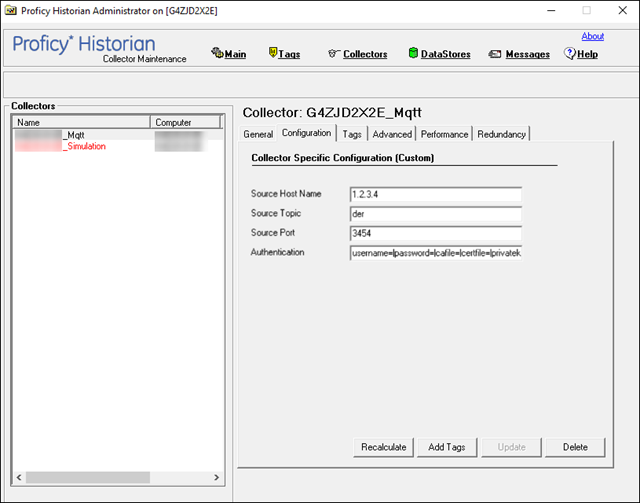Click the horizontal scrollbar thumb in Collectors list

tap(88, 477)
